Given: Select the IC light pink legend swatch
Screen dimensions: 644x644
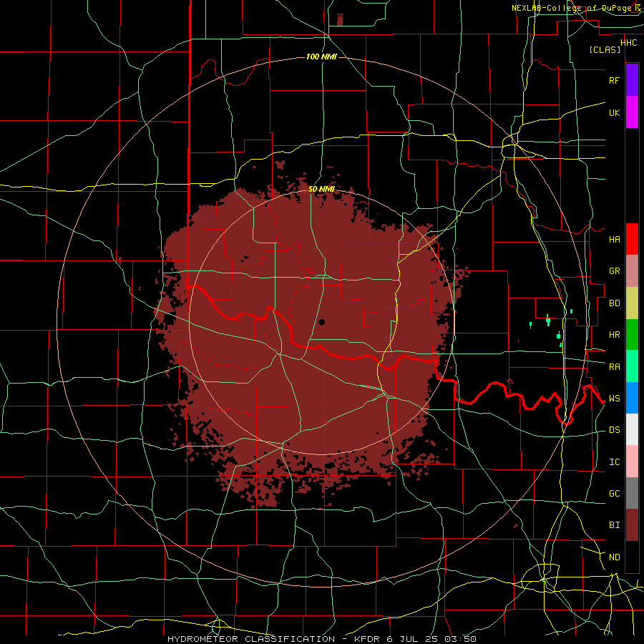Looking at the screenshot, I should point(632,462).
